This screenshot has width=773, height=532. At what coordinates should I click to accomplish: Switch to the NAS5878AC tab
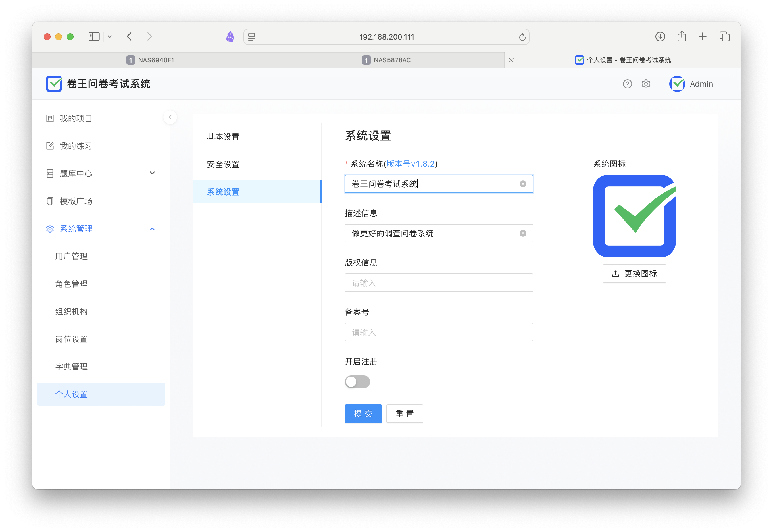pos(386,60)
